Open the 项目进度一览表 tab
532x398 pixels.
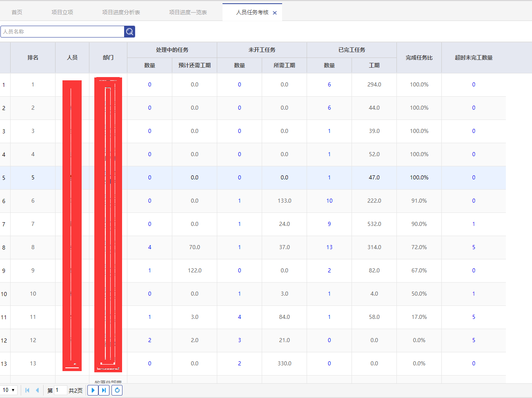(x=188, y=12)
